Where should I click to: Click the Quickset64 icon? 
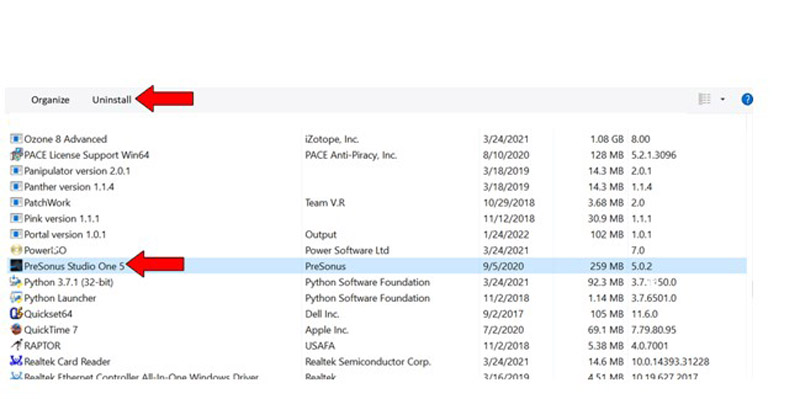pos(16,314)
